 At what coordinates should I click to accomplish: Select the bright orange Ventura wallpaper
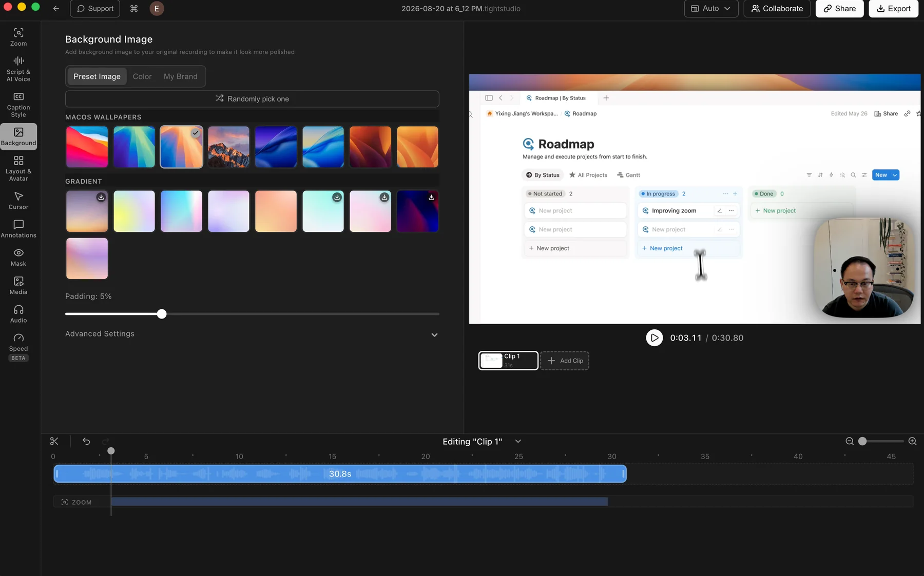(417, 147)
